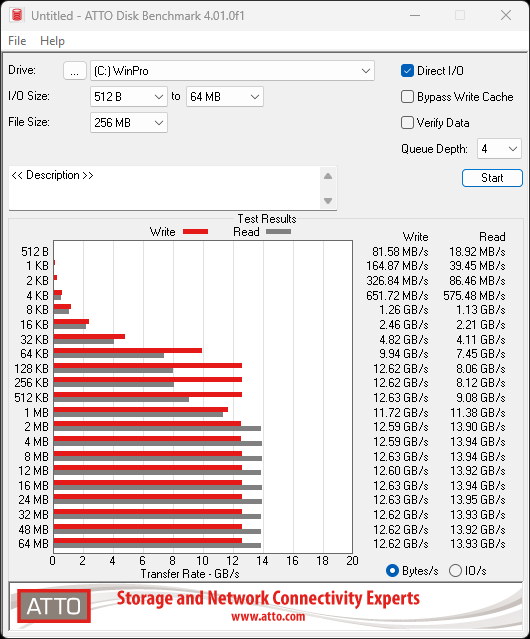This screenshot has width=530, height=639.
Task: Click the 24 MB row label
Action: click(x=33, y=500)
